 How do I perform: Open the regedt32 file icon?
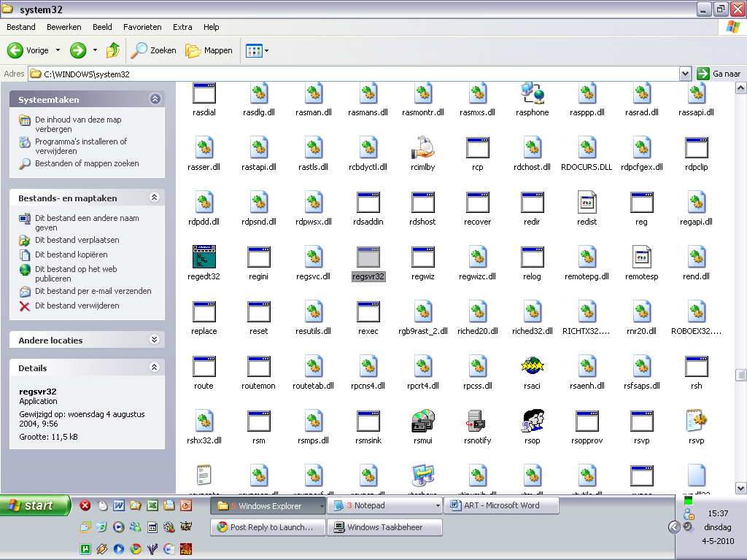tap(204, 257)
